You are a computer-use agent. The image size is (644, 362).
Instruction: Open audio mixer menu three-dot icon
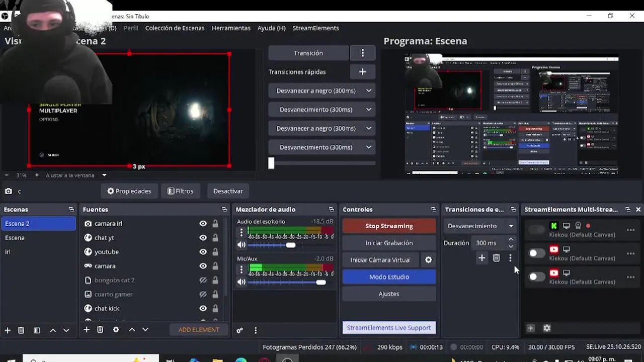256,330
